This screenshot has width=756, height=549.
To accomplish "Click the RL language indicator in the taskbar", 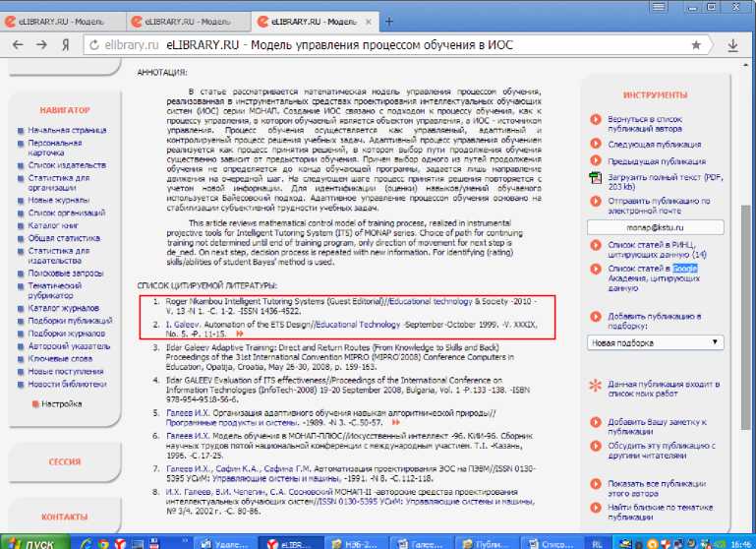I will (597, 544).
